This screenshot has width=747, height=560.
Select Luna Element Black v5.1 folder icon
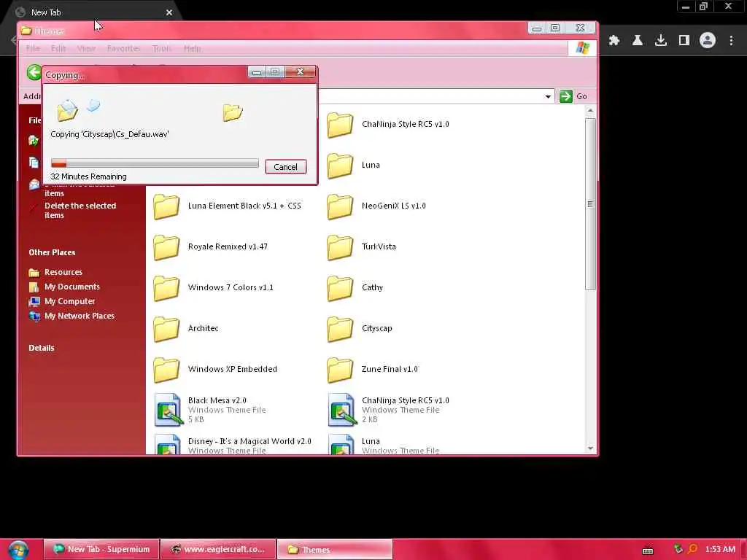coord(166,206)
